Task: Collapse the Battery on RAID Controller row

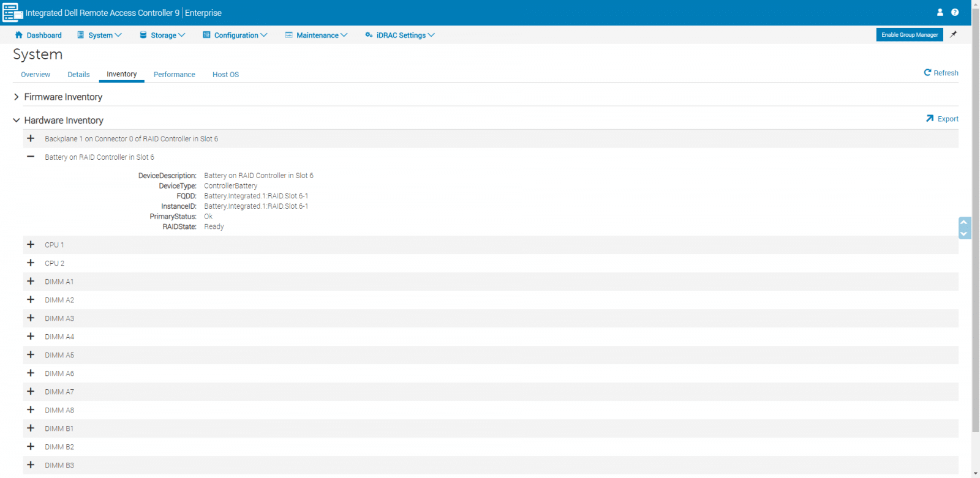Action: click(x=31, y=157)
